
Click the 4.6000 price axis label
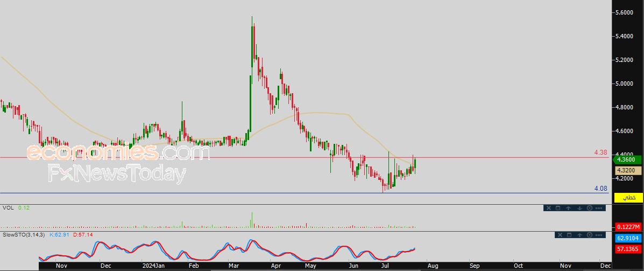(624, 131)
